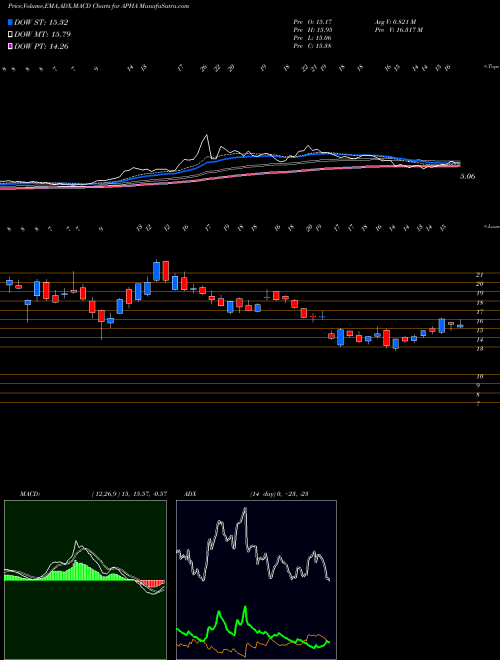Click the last blue candlestick on the right
The width and height of the screenshot is (500, 660).
tap(460, 326)
